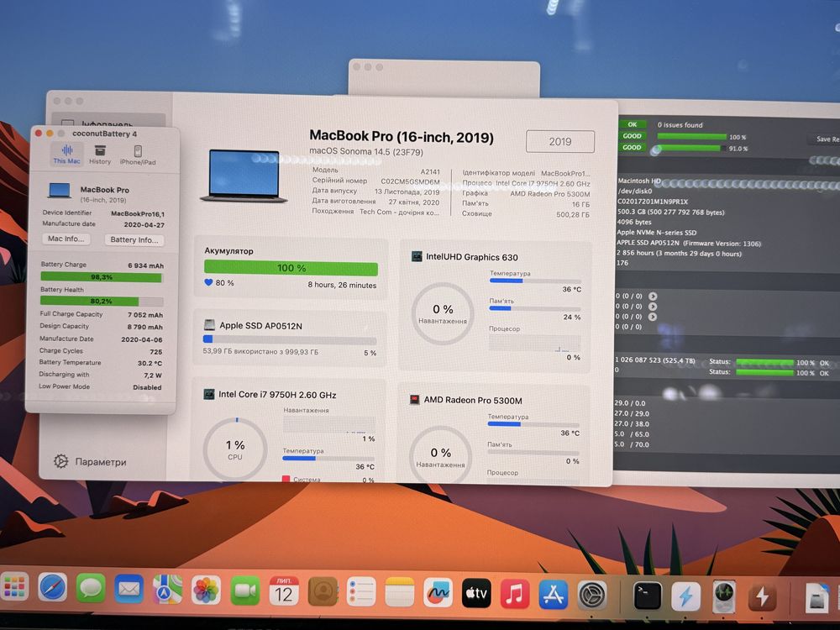Click the Apple SSD AP0512N usage bar

click(289, 339)
